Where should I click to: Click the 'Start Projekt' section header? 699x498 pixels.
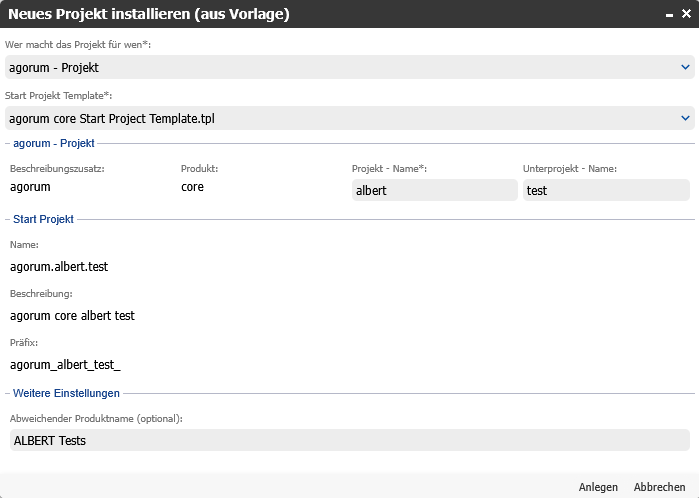[43, 218]
